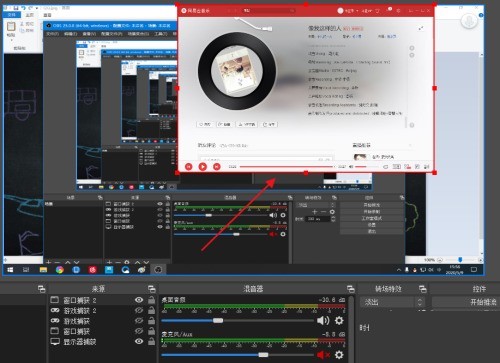Image resolution: width=500 pixels, height=363 pixels.
Task: Click the volume speaker icon in NetEase Music
Action: click(x=351, y=166)
